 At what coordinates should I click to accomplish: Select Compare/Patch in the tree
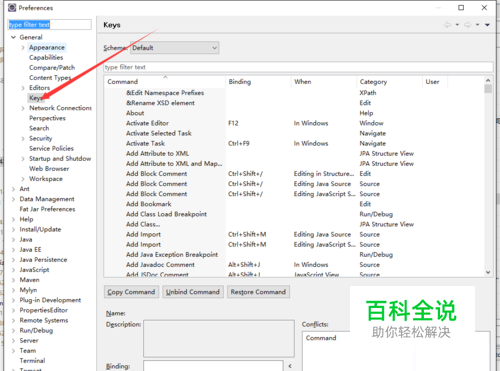[52, 68]
